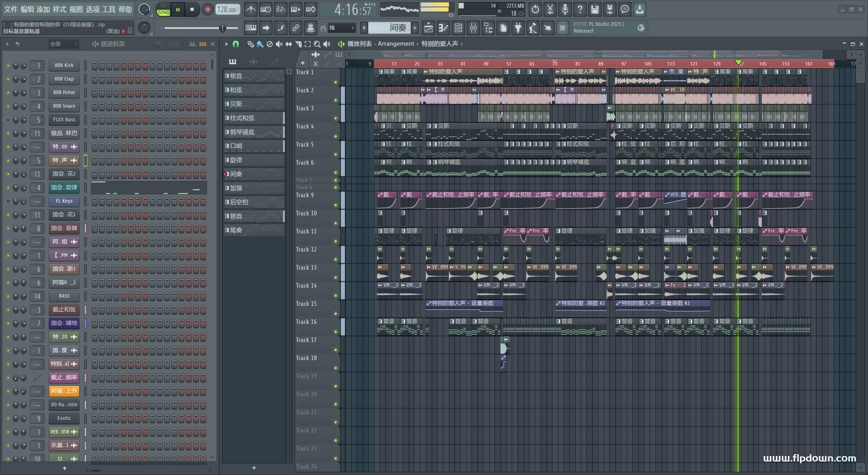Render as audio file export icon
The image size is (868, 475).
tap(610, 9)
